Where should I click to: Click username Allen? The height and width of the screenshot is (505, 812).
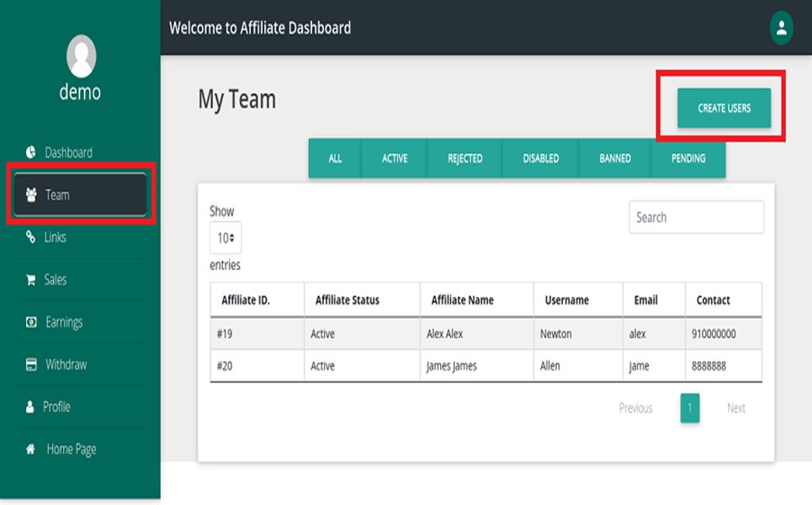click(x=549, y=366)
